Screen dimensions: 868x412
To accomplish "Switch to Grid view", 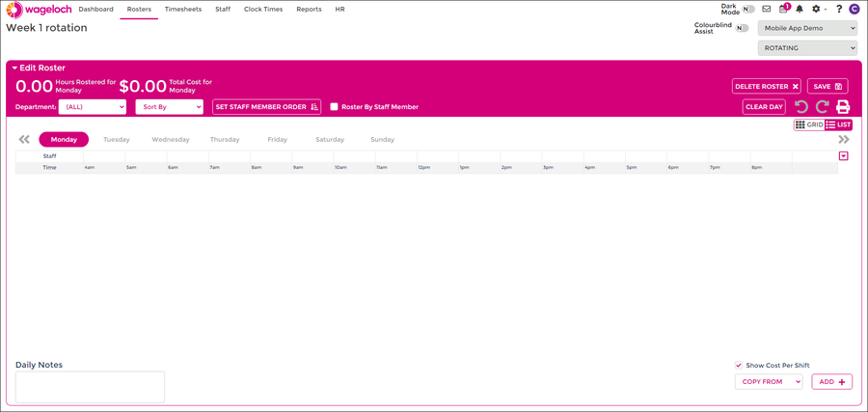I will coord(809,125).
